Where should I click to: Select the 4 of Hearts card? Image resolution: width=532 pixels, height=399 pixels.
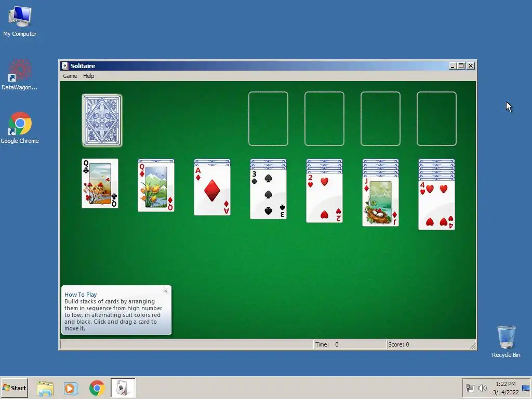point(436,205)
